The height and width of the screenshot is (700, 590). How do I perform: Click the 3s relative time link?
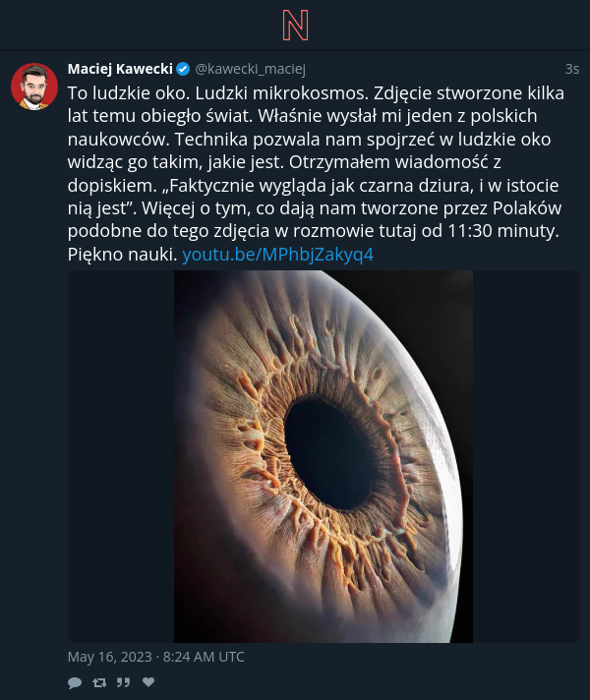pyautogui.click(x=572, y=69)
